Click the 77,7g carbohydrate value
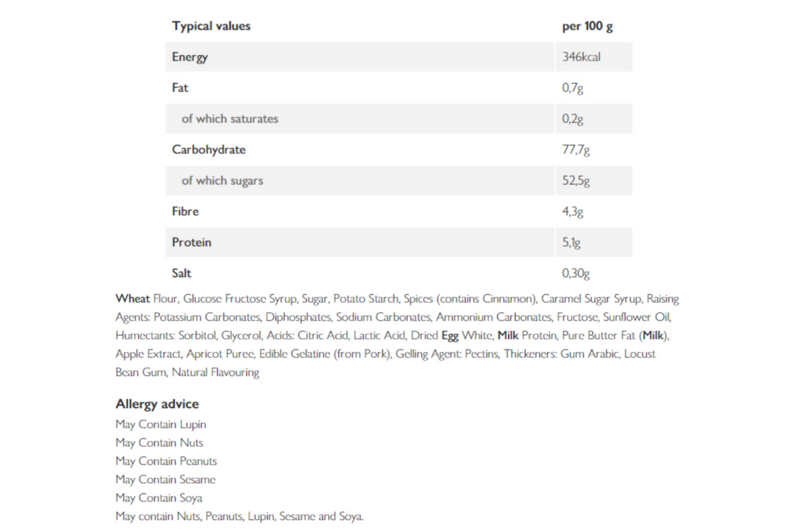 coord(576,150)
